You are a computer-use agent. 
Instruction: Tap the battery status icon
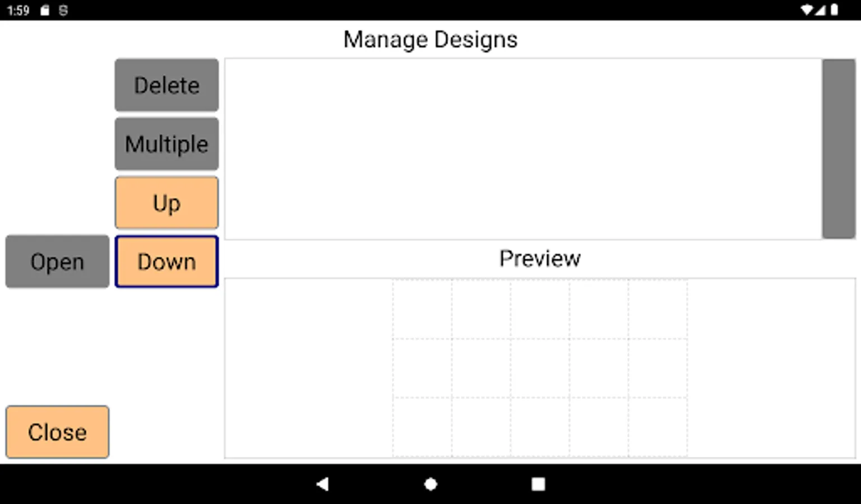pyautogui.click(x=834, y=10)
